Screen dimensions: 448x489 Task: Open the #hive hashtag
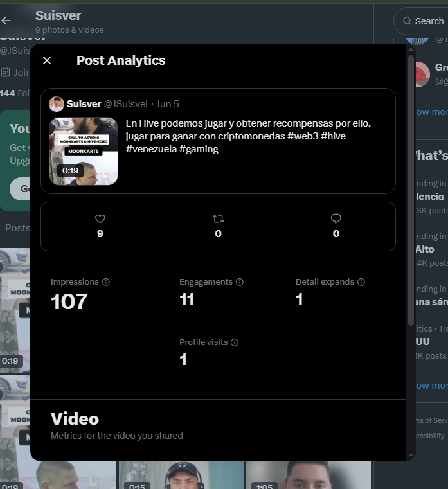pos(333,136)
